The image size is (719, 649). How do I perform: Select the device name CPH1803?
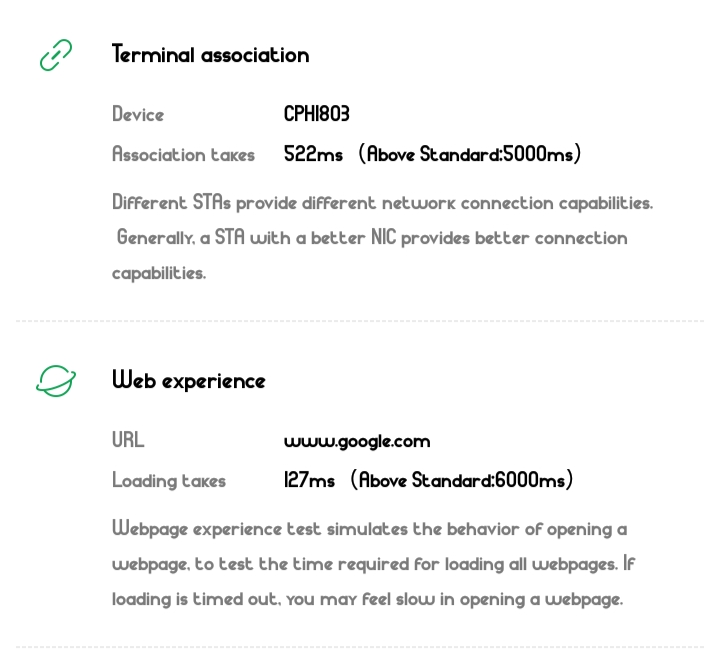(x=316, y=114)
